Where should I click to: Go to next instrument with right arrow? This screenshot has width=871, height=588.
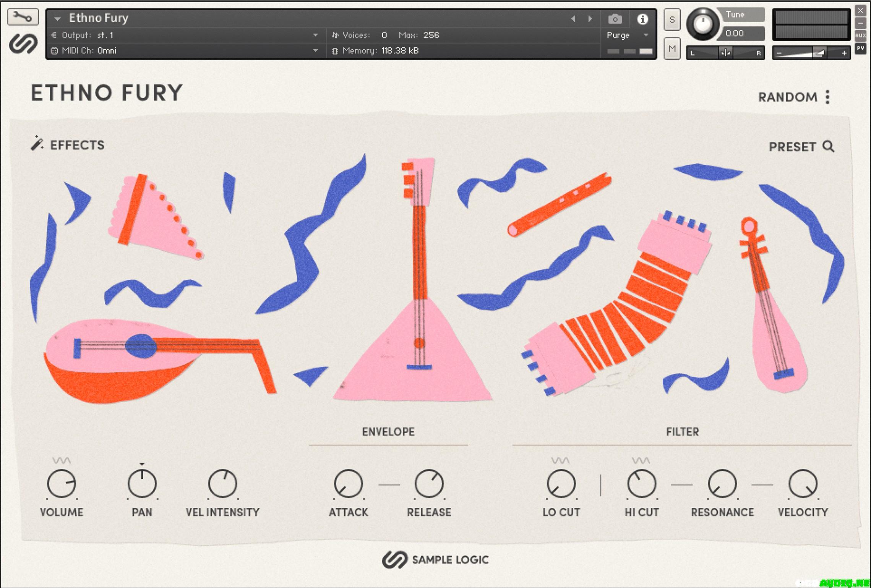coord(590,19)
